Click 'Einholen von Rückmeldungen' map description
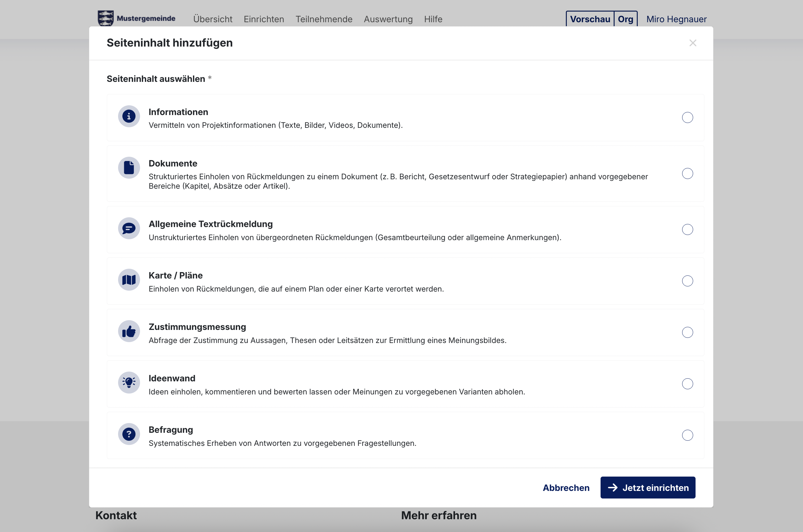Screen dimensions: 803x532 (x=296, y=289)
